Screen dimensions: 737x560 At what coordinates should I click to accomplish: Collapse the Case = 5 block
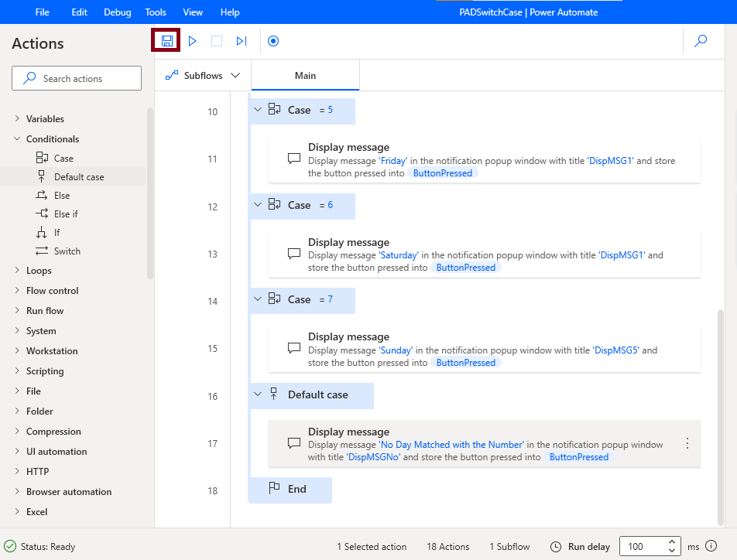257,110
